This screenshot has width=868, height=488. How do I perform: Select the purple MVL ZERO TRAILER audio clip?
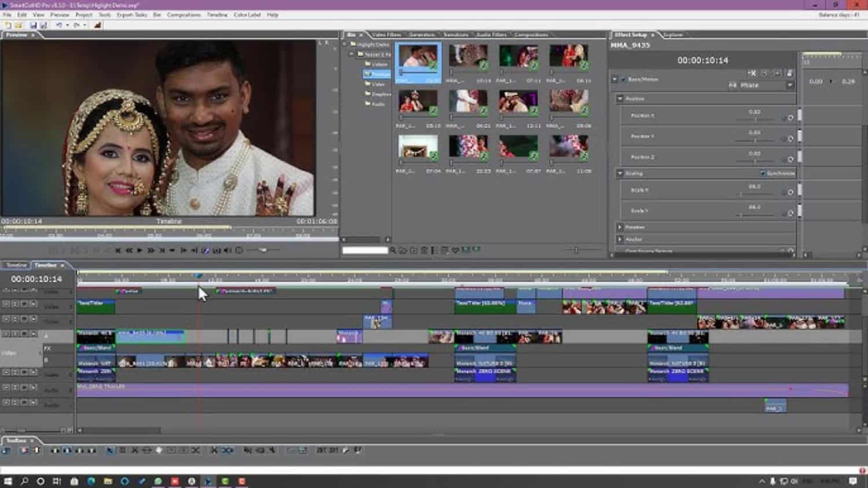pos(462,390)
